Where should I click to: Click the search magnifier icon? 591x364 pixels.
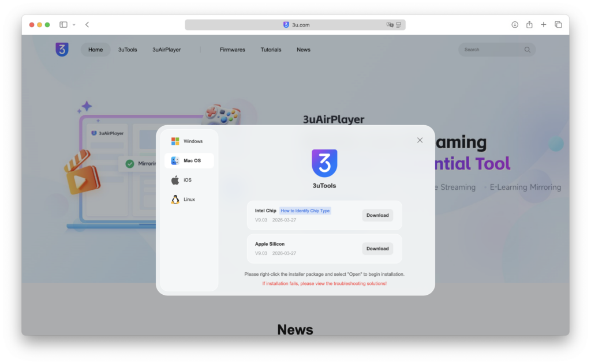528,50
